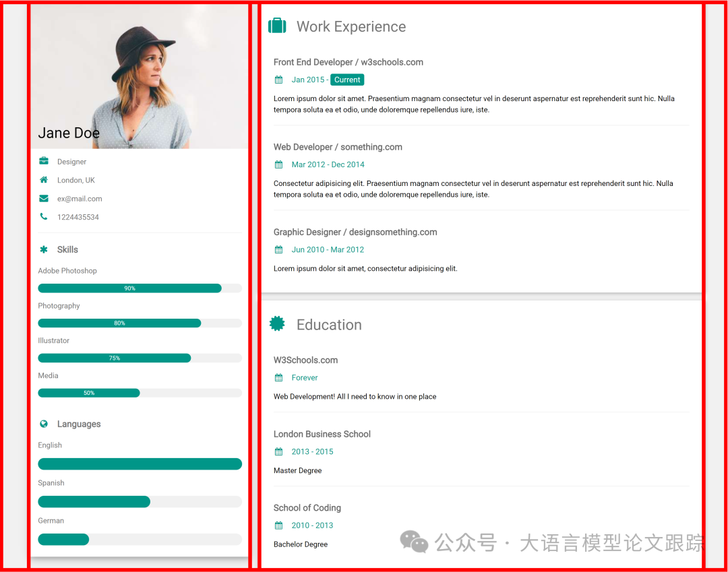Click Web Developer / something.com title
This screenshot has width=728, height=572.
click(338, 147)
